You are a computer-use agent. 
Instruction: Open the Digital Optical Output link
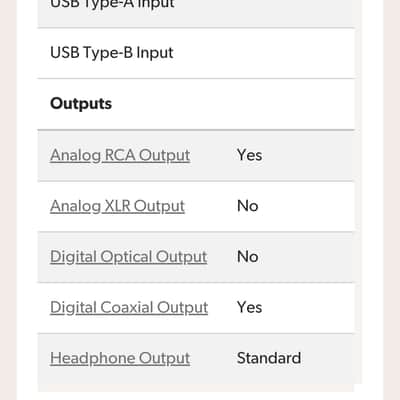pyautogui.click(x=129, y=257)
